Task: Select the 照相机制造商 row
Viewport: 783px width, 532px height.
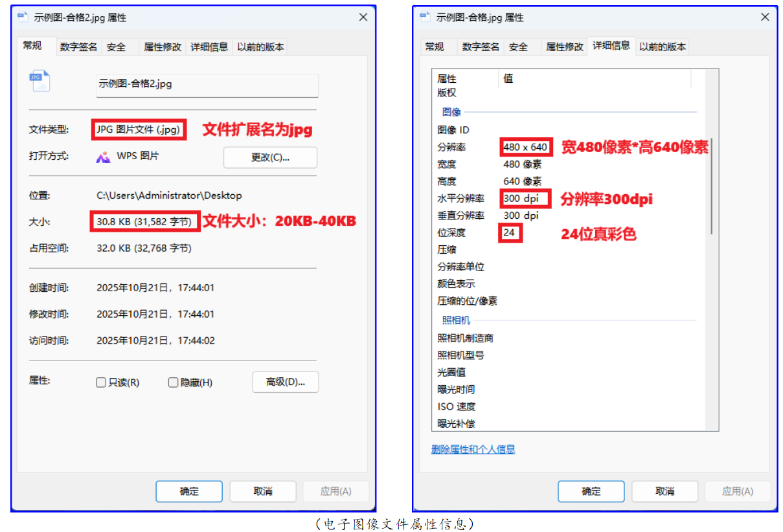Action: coord(570,338)
